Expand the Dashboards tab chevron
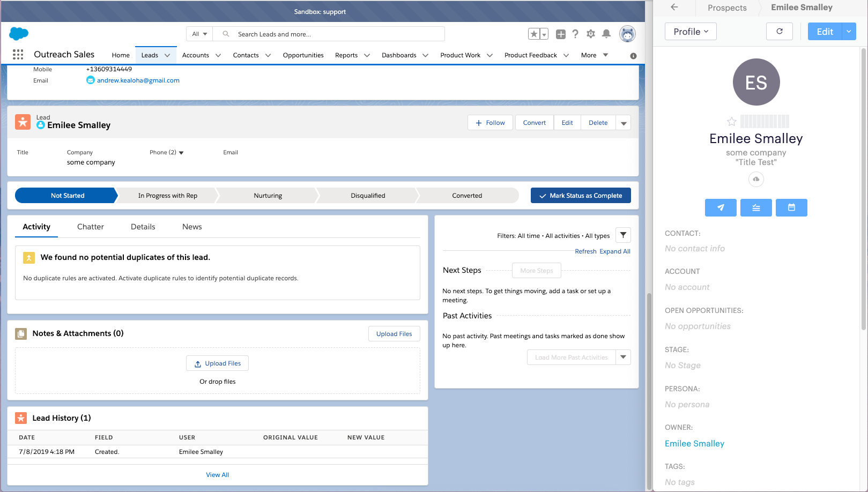868x492 pixels. click(425, 55)
